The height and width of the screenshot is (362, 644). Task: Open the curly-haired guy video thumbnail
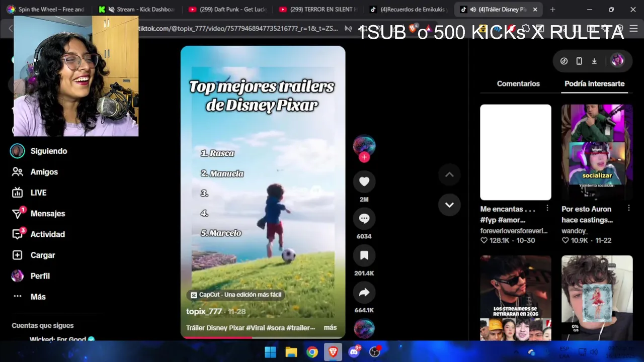point(597,298)
